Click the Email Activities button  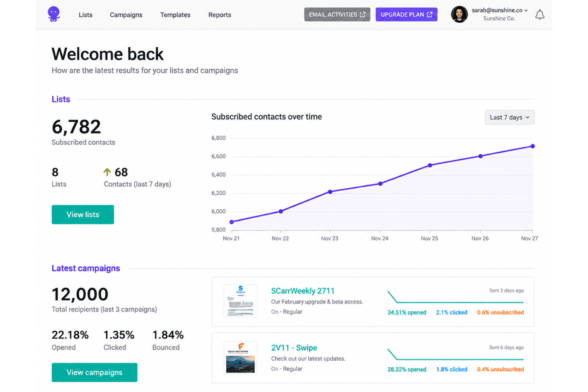point(337,15)
